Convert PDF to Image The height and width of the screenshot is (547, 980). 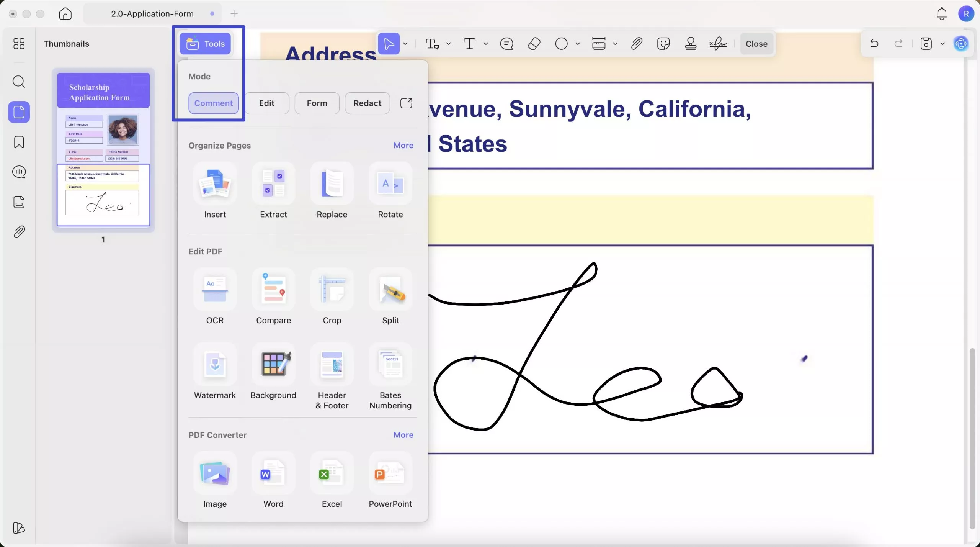(215, 480)
